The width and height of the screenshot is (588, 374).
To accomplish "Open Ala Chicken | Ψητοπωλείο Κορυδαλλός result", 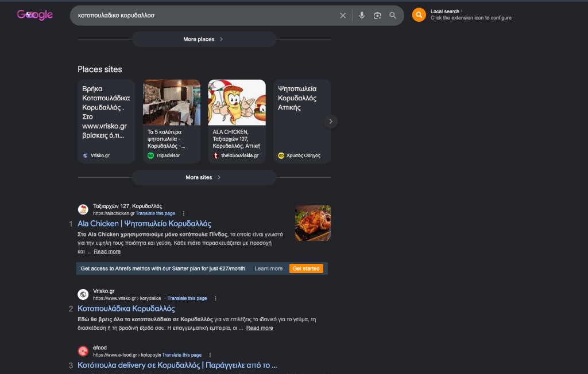I will click(144, 224).
